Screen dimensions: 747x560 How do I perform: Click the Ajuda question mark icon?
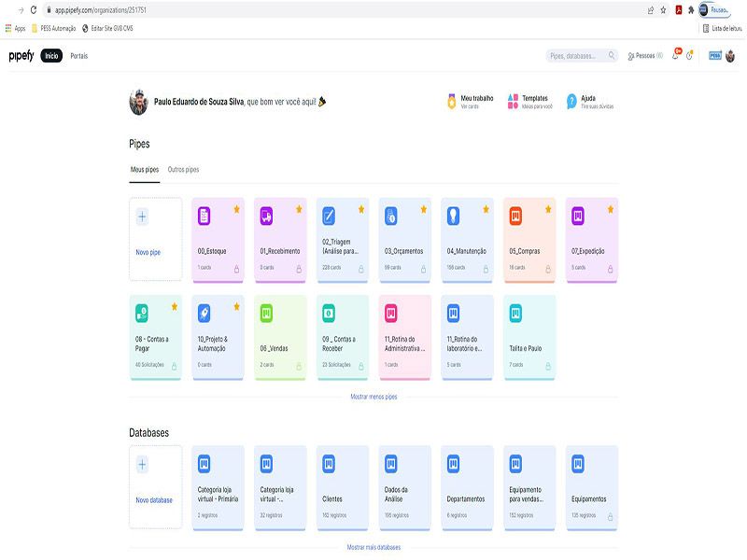(x=572, y=101)
